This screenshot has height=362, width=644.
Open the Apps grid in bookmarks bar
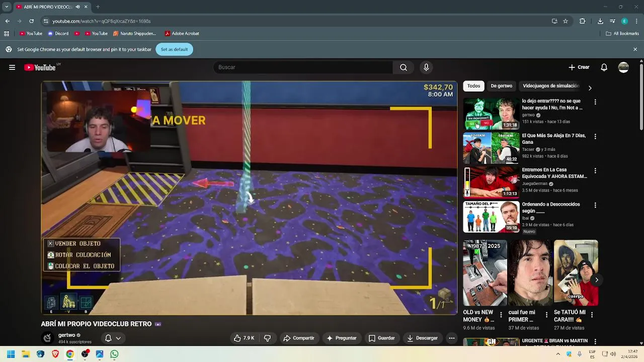(x=7, y=34)
